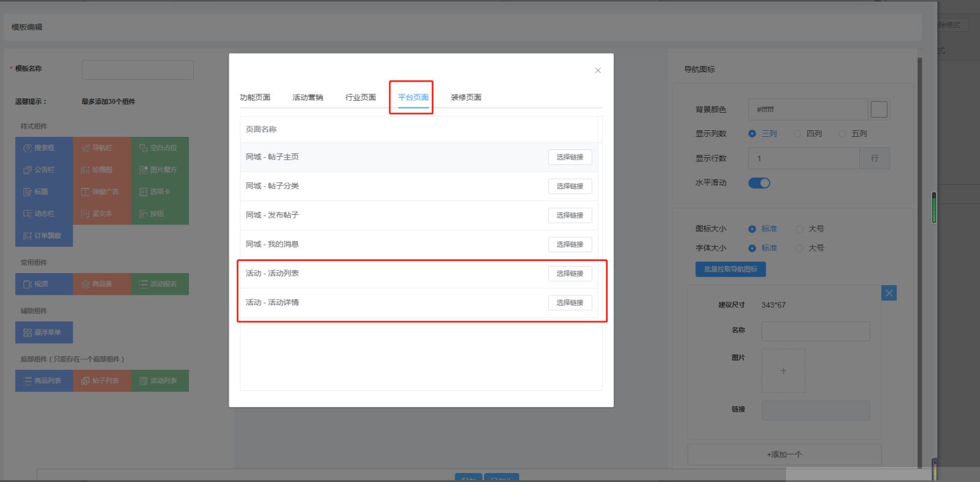Select 五列 display columns option
The height and width of the screenshot is (482, 980).
[853, 134]
